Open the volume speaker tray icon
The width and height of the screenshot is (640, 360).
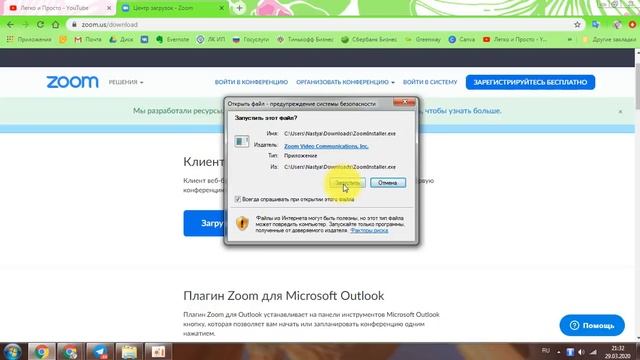[582, 352]
